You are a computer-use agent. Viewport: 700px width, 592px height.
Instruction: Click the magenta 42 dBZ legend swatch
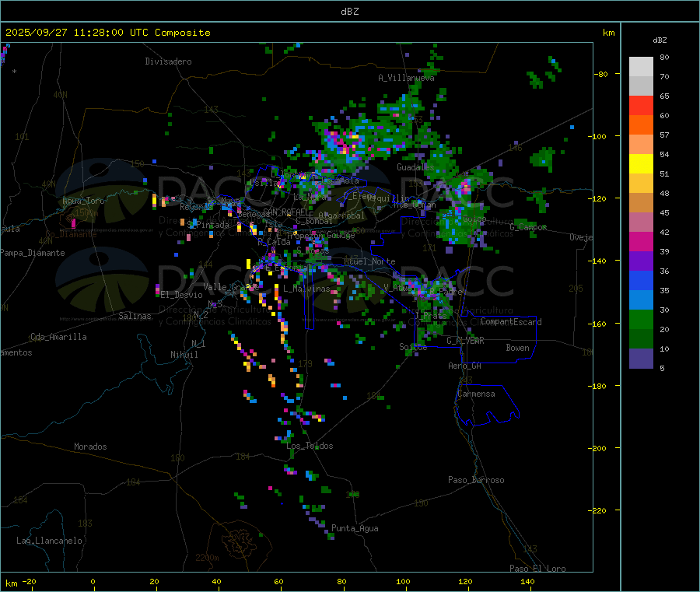click(x=641, y=241)
